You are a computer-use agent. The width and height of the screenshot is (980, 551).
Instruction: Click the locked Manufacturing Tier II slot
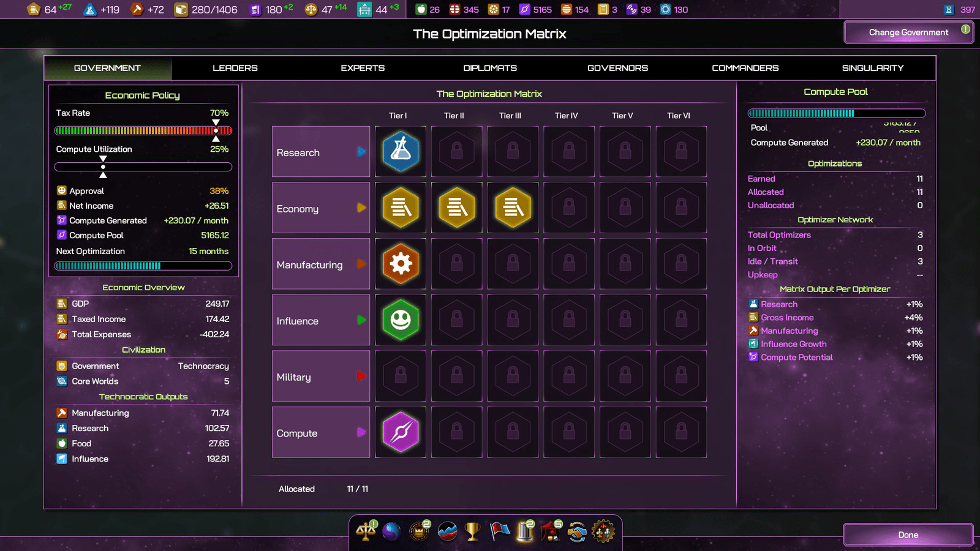[x=457, y=264]
